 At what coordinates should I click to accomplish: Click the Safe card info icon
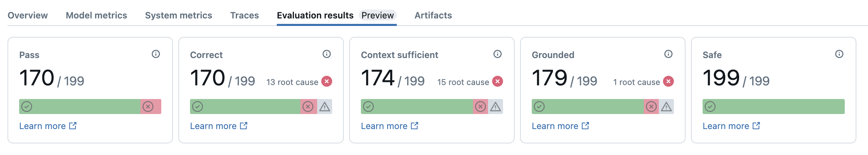(x=839, y=54)
